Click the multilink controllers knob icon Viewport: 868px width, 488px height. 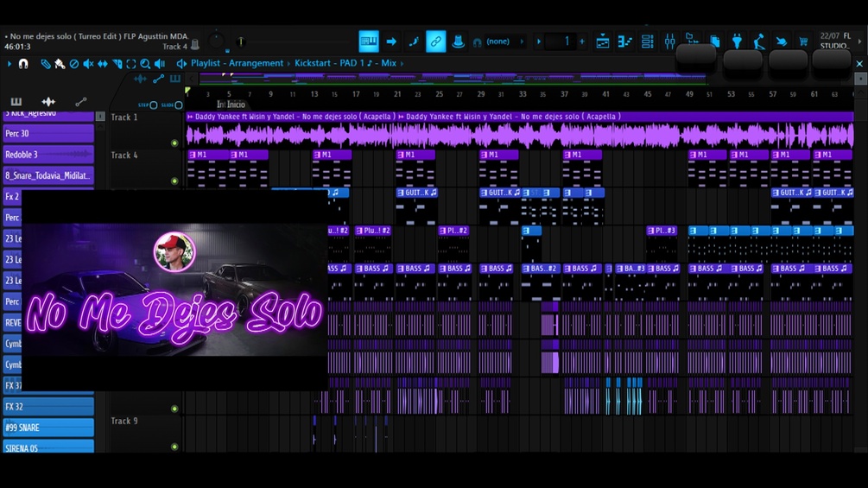pos(458,41)
